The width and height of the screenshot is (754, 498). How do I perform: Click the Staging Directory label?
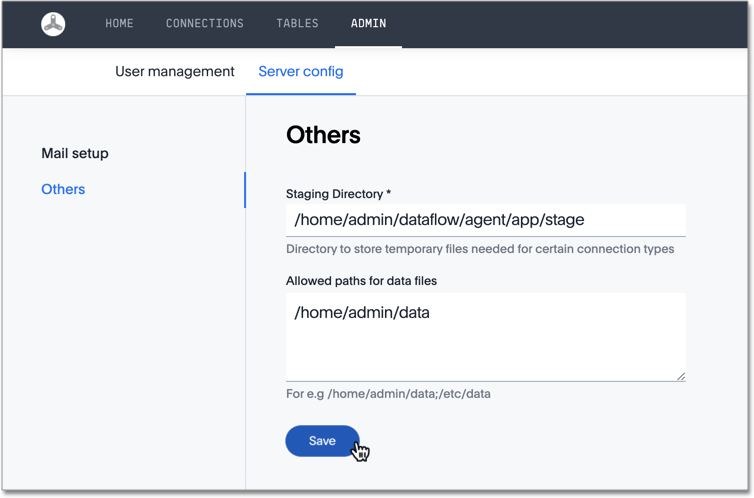(333, 194)
